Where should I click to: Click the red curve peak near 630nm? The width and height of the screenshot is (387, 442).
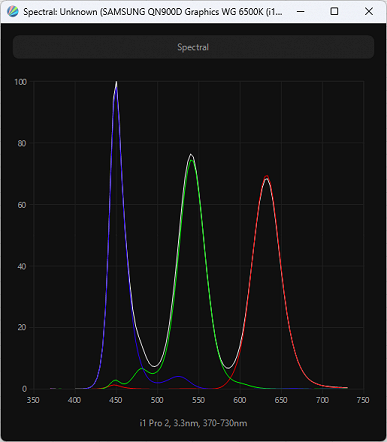tap(266, 176)
